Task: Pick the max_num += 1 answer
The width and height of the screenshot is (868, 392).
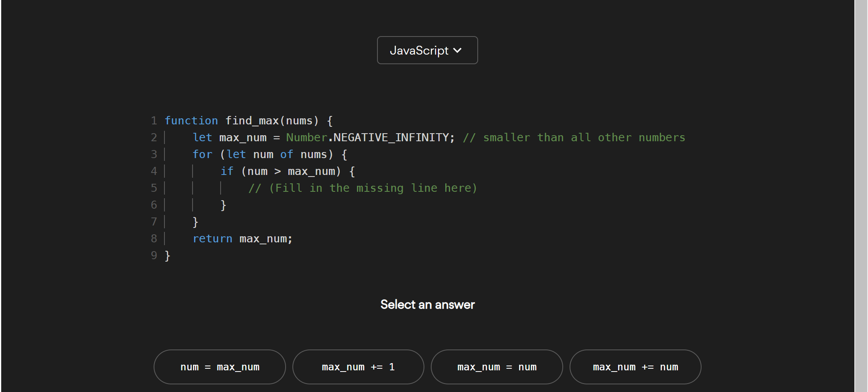Action: point(358,367)
